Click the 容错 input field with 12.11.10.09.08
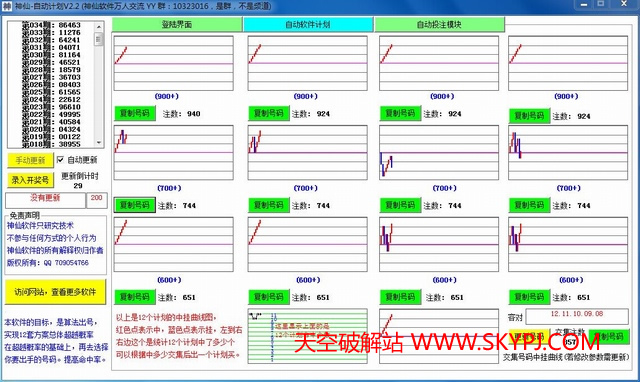The image size is (640, 382). pyautogui.click(x=577, y=316)
